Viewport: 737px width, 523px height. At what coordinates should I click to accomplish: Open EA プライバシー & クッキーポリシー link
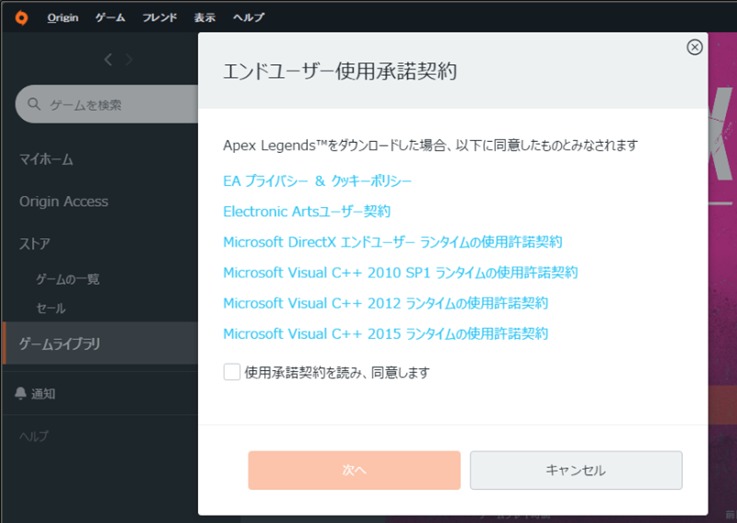coord(317,181)
